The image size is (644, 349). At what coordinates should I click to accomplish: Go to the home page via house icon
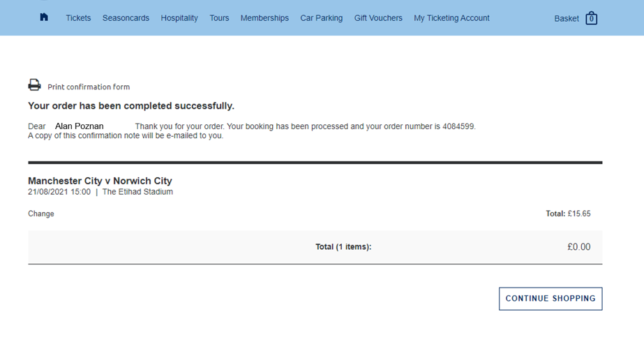click(44, 17)
